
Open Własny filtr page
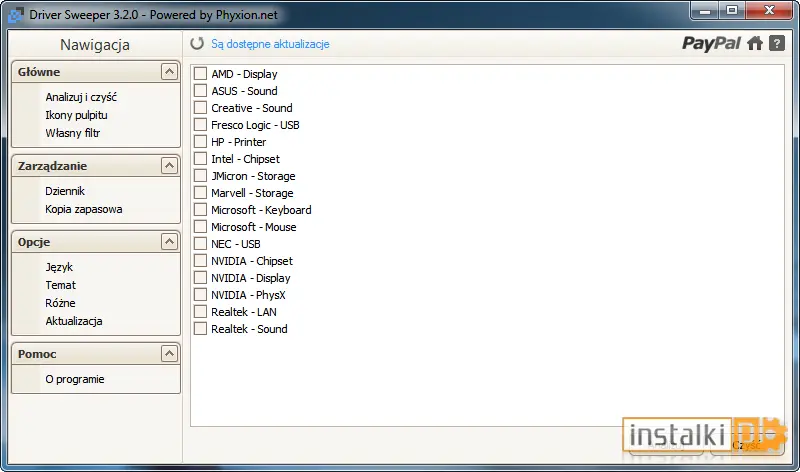[72, 133]
